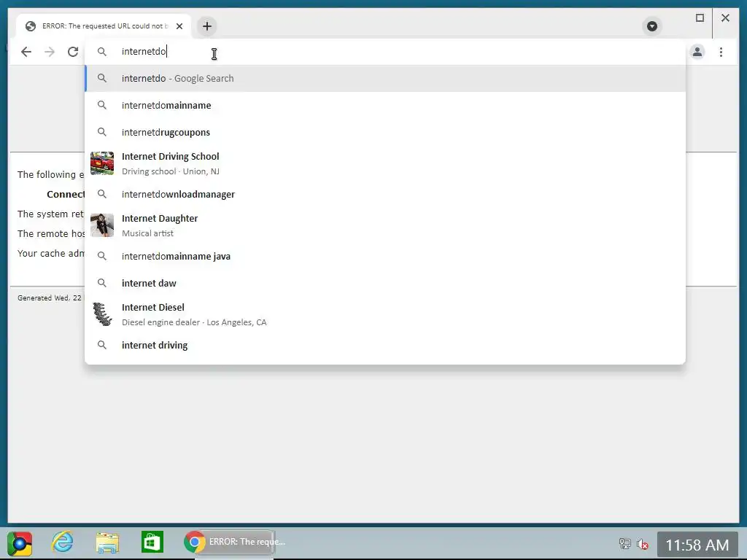The width and height of the screenshot is (747, 560).
Task: Launch Internet Explorer from the taskbar
Action: click(63, 542)
